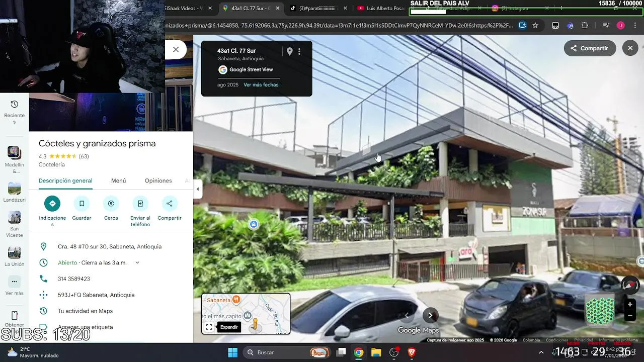644x362 pixels.
Task: Zoom in with the plus button
Action: point(630,304)
